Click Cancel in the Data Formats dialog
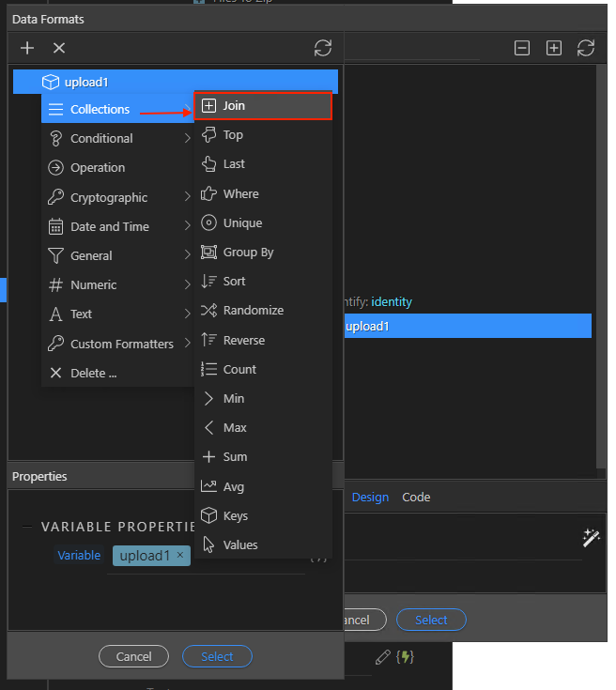The height and width of the screenshot is (690, 616). 133,656
